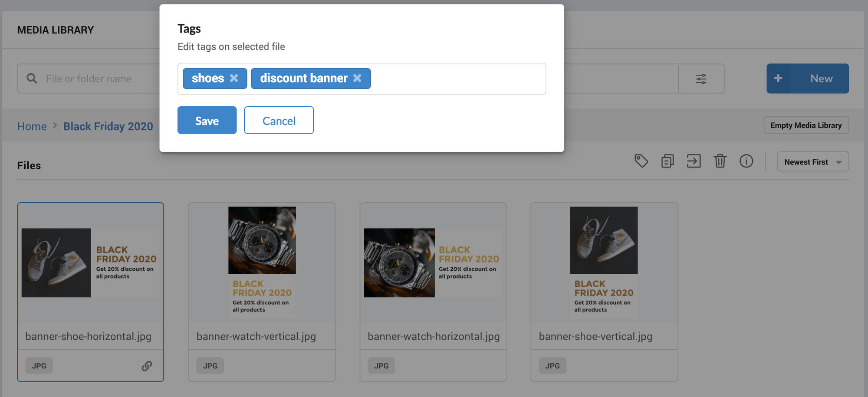Image resolution: width=868 pixels, height=397 pixels.
Task: Click Empty Media Library button
Action: tap(806, 125)
